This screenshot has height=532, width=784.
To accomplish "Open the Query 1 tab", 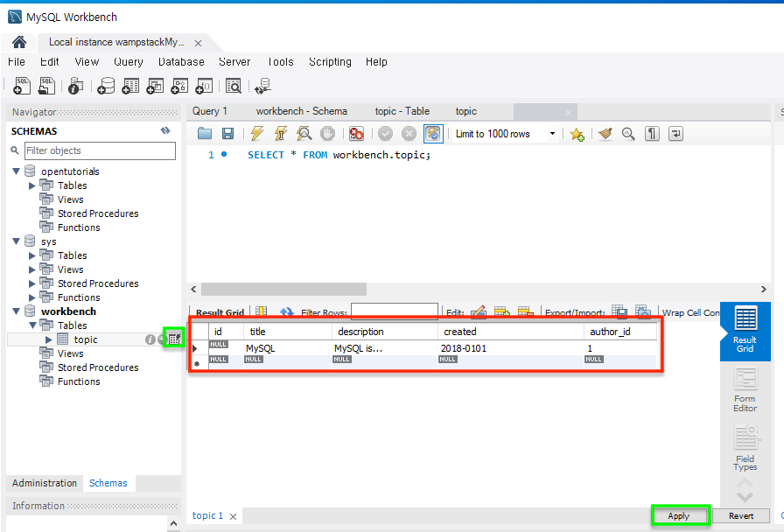I will pyautogui.click(x=210, y=111).
